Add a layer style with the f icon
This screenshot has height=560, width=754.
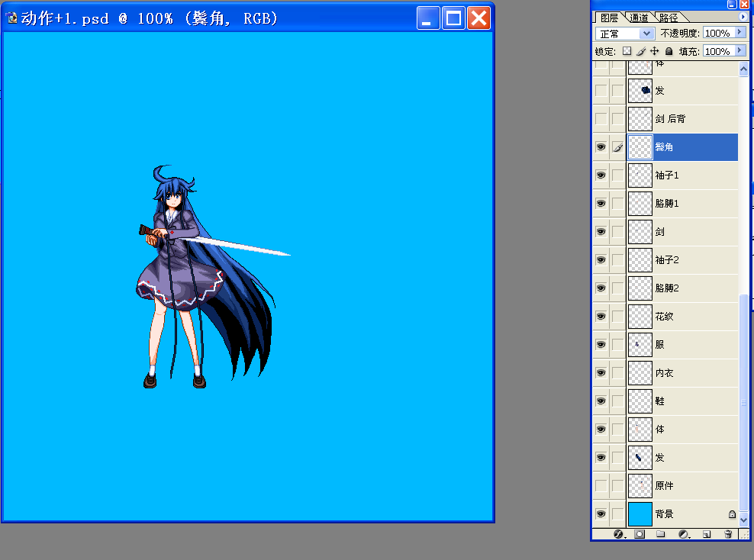618,534
